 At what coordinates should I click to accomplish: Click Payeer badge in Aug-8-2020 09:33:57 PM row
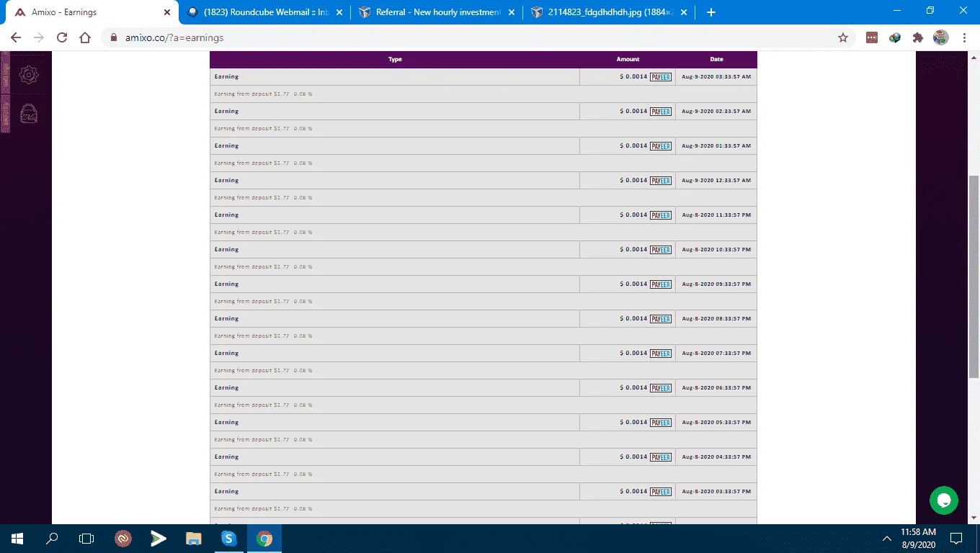661,284
